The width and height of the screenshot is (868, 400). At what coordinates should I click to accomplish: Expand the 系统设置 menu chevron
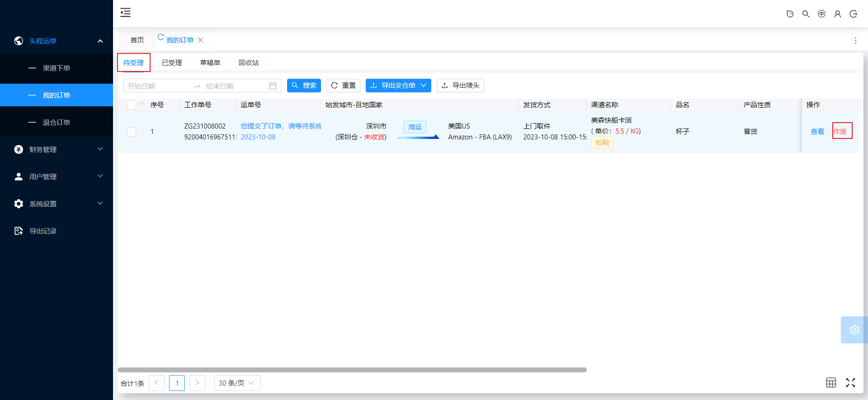(100, 203)
